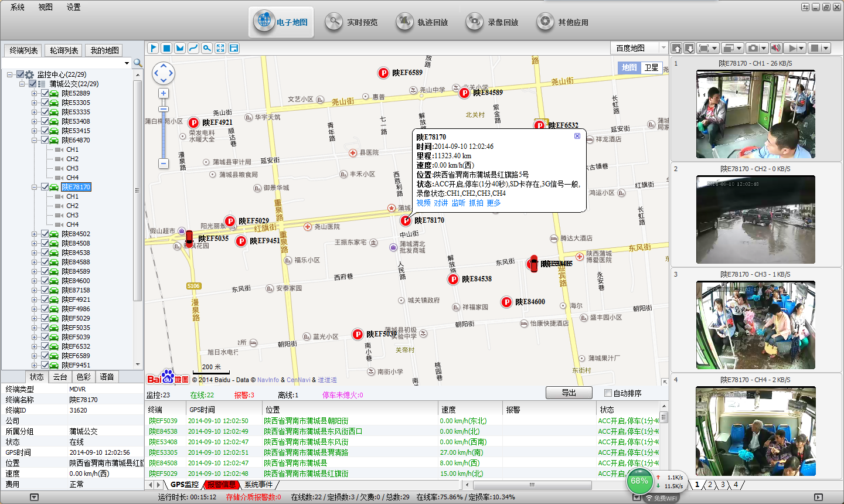Select the polygon drawing tool on map toolbar
This screenshot has width=844, height=504.
[179, 48]
